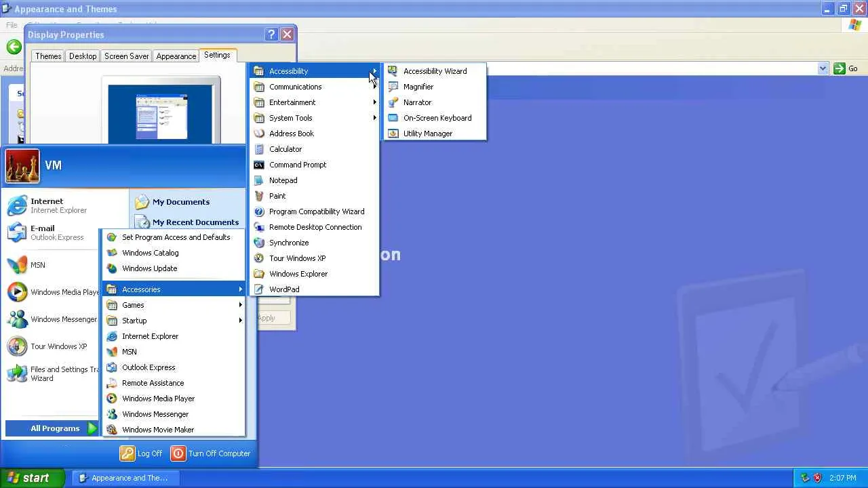
Task: Click the Back navigation button
Action: coord(14,47)
